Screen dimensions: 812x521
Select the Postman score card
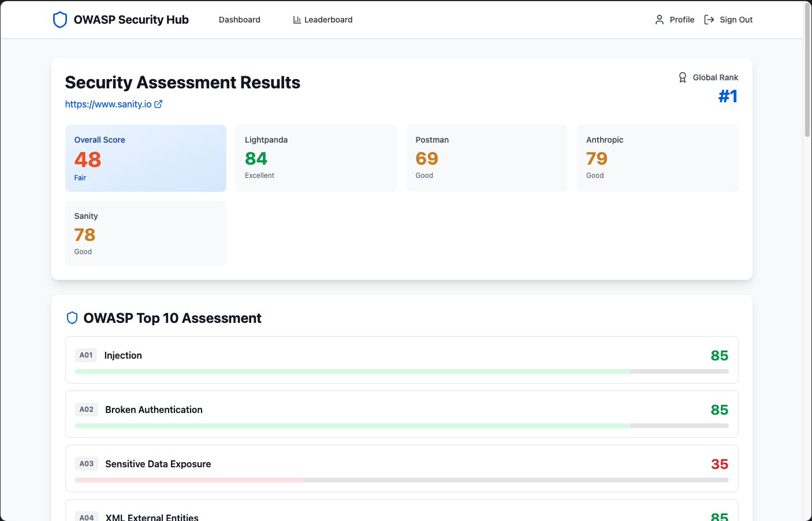pyautogui.click(x=487, y=158)
